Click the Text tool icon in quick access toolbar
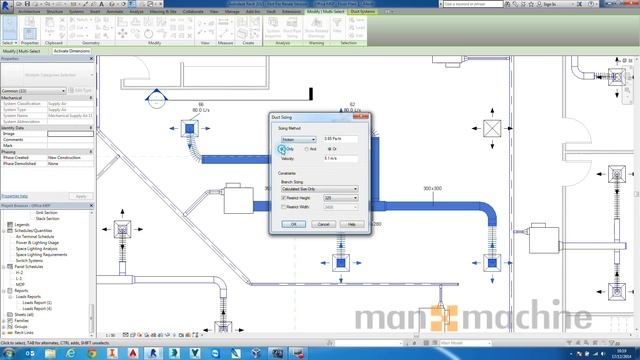 (x=102, y=4)
